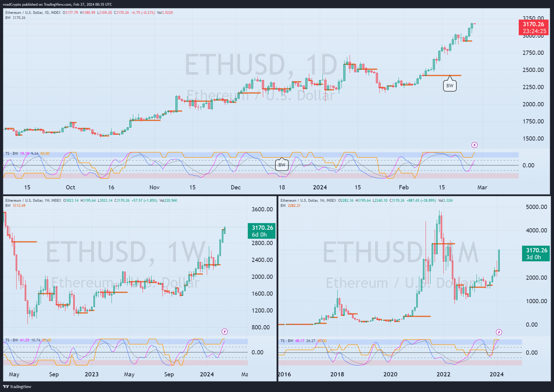
Task: Click the 2000.00 label on the 1D price axis
Action: click(x=533, y=104)
